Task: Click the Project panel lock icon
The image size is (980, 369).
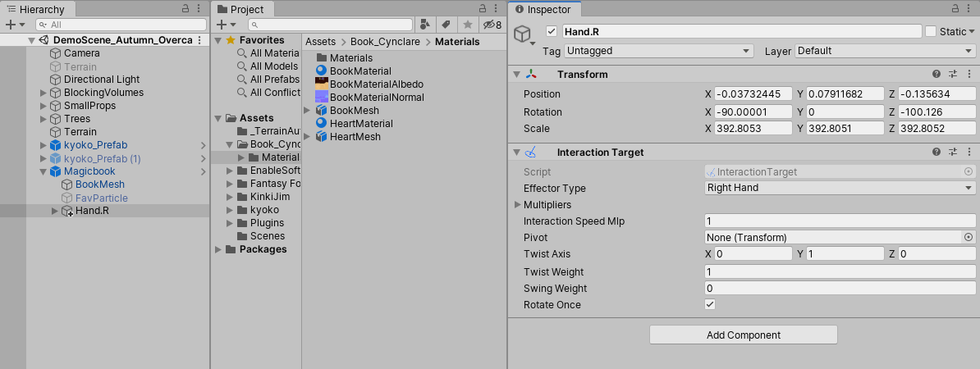Action: point(483,9)
